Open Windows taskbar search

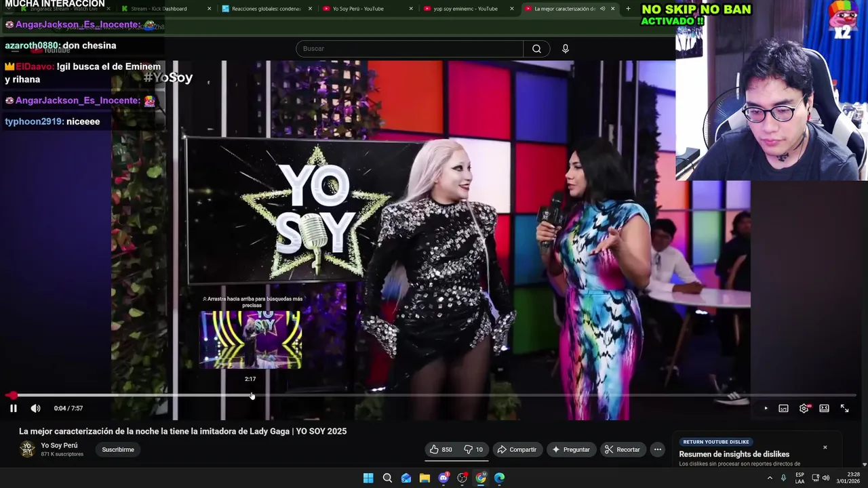(387, 478)
